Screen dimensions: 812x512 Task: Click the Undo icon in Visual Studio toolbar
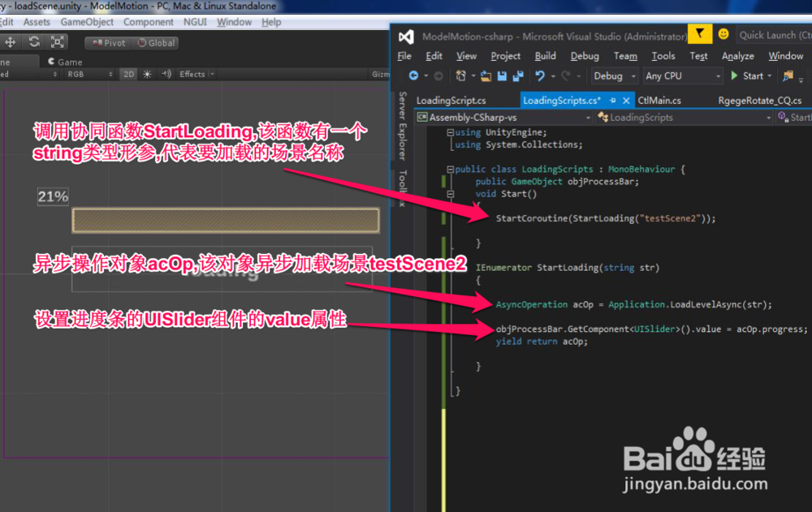coord(538,75)
